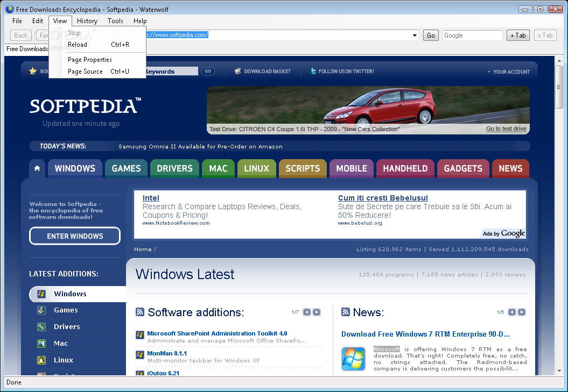Open the Help menu
Viewport: 568px width, 392px height.
(x=140, y=21)
